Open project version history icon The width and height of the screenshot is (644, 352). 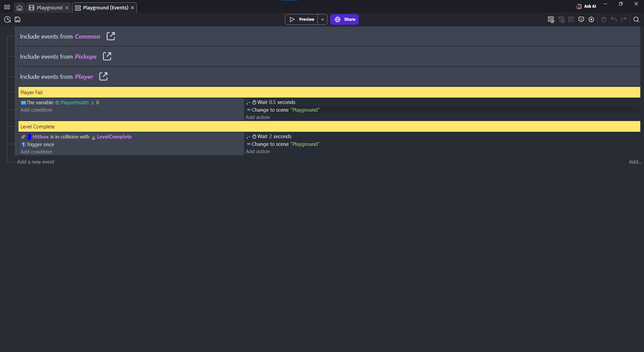point(7,19)
